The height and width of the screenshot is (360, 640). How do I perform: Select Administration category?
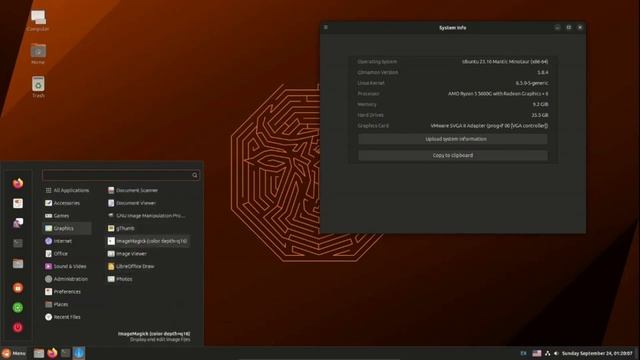(67, 279)
